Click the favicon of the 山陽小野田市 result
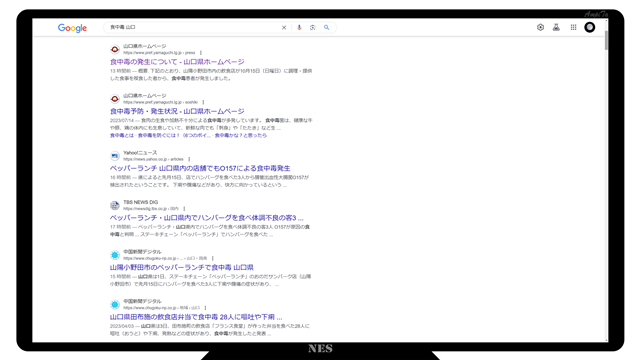The height and width of the screenshot is (360, 640). [x=115, y=255]
